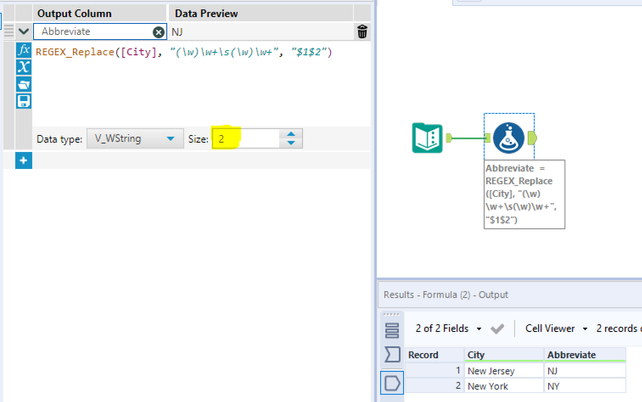Select record row number 1
This screenshot has height=402, width=642.
pyautogui.click(x=434, y=371)
